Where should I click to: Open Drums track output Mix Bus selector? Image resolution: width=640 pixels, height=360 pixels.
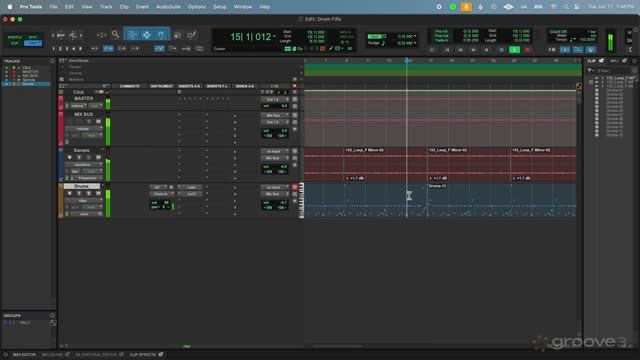coord(275,194)
